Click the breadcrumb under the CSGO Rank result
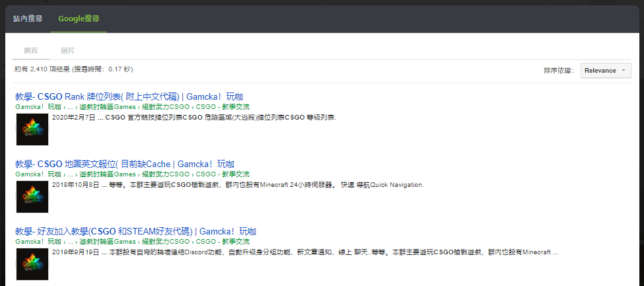This screenshot has height=286, width=644. 132,107
